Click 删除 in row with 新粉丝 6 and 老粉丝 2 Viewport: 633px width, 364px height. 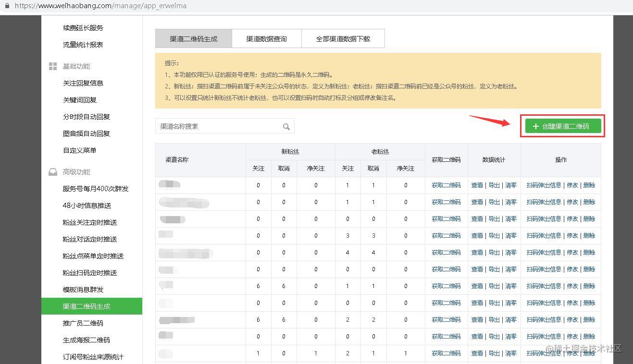(589, 320)
